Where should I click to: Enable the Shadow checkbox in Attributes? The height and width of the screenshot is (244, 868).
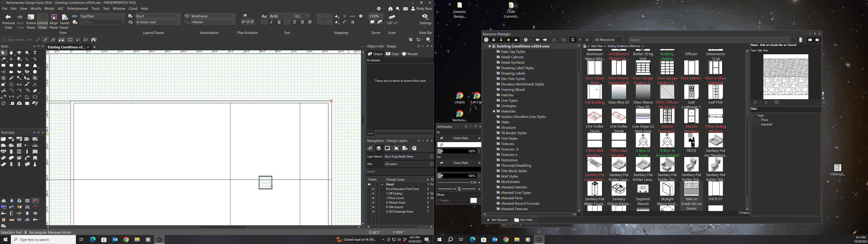(439, 201)
